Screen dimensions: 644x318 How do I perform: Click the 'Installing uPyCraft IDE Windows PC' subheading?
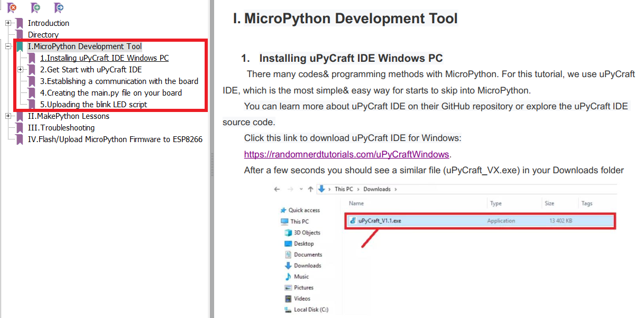(351, 58)
